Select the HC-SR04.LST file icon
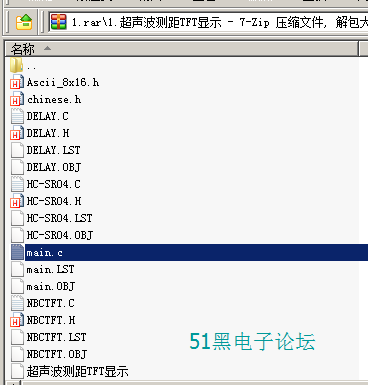The height and width of the screenshot is (385, 368). (x=17, y=218)
